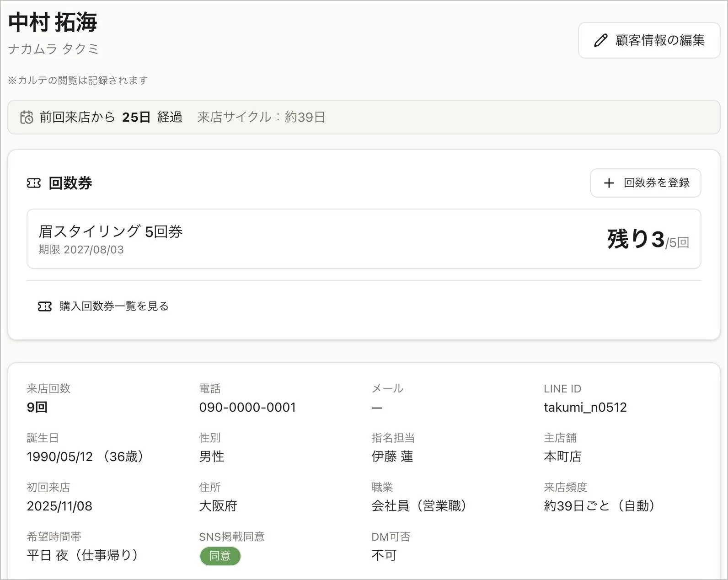Register a new ticket with 回数券を登録
Image resolution: width=728 pixels, height=580 pixels.
tap(645, 183)
